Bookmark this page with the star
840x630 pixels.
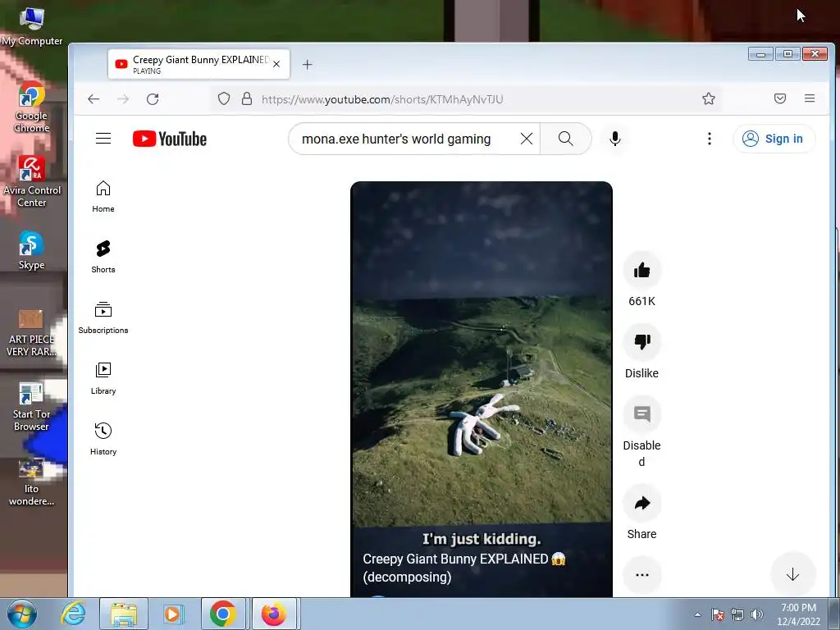click(709, 98)
